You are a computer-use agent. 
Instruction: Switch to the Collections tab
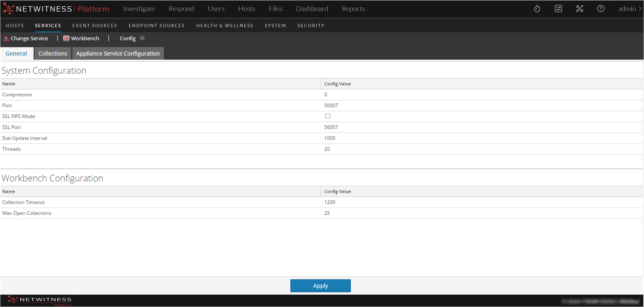tap(53, 54)
